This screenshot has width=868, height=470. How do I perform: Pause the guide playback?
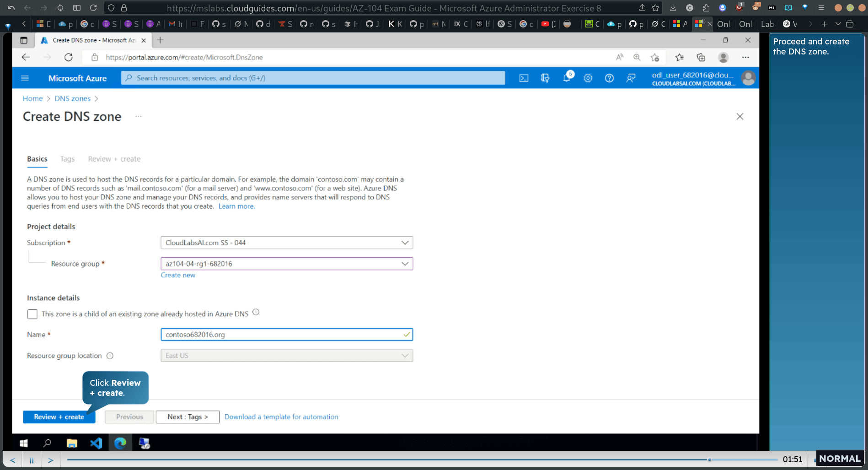[32, 460]
